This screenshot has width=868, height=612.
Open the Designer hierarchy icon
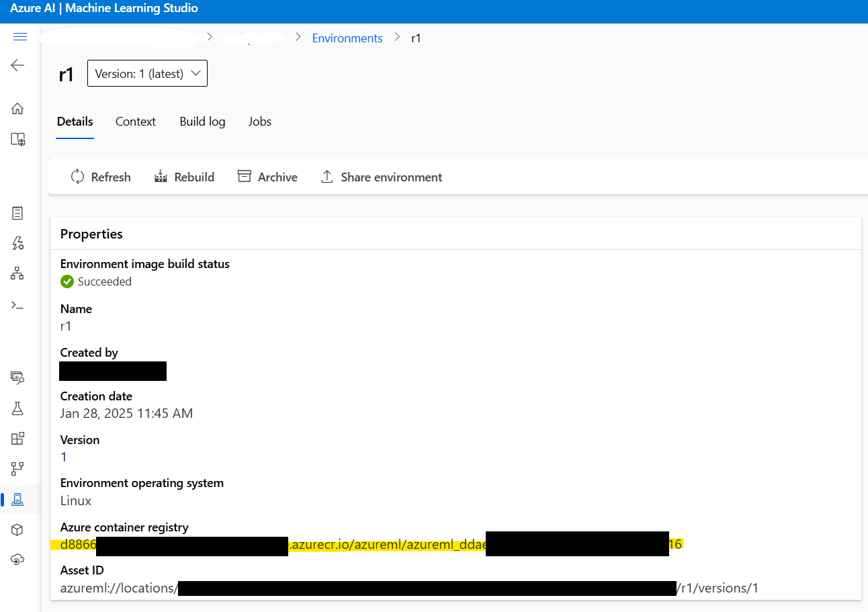pyautogui.click(x=18, y=273)
